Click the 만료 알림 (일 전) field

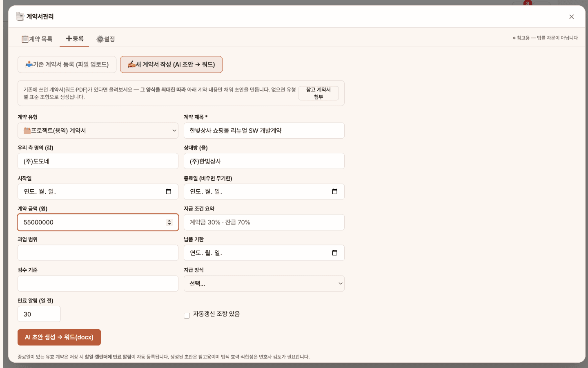click(x=39, y=314)
